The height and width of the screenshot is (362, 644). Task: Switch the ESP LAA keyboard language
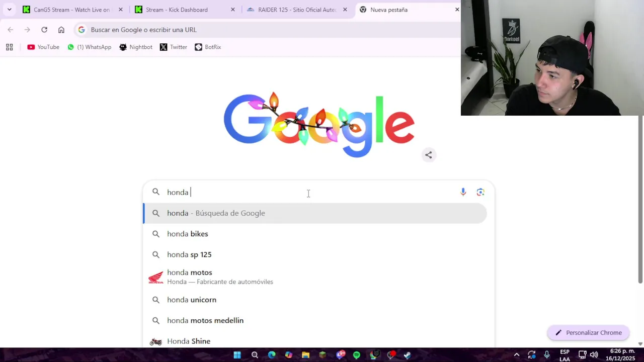tap(565, 355)
